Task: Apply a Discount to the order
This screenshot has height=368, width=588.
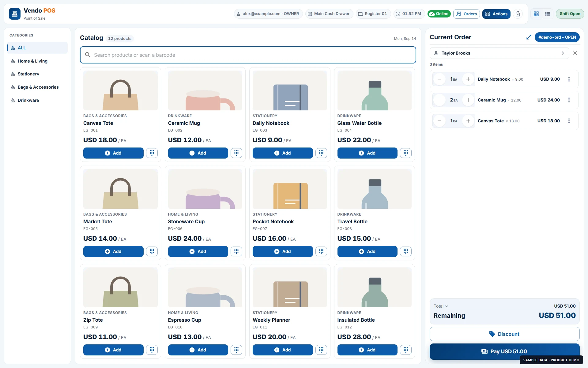Action: point(504,334)
